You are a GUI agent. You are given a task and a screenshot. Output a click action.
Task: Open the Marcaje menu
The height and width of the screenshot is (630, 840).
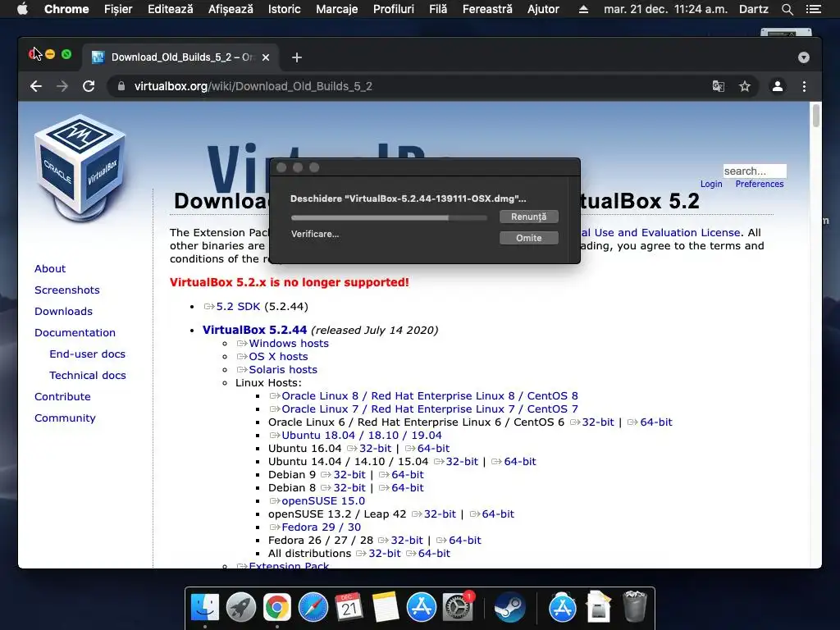pos(336,9)
